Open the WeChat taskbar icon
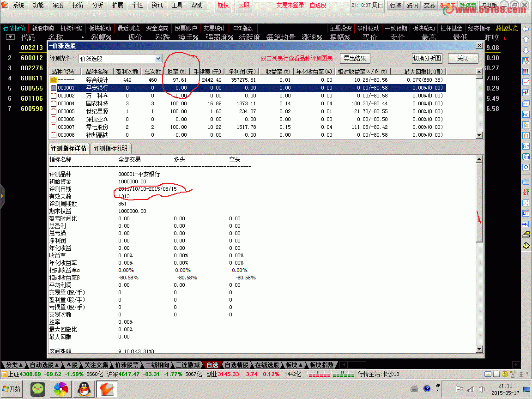Viewport: 532px width, 399px height. 38,389
